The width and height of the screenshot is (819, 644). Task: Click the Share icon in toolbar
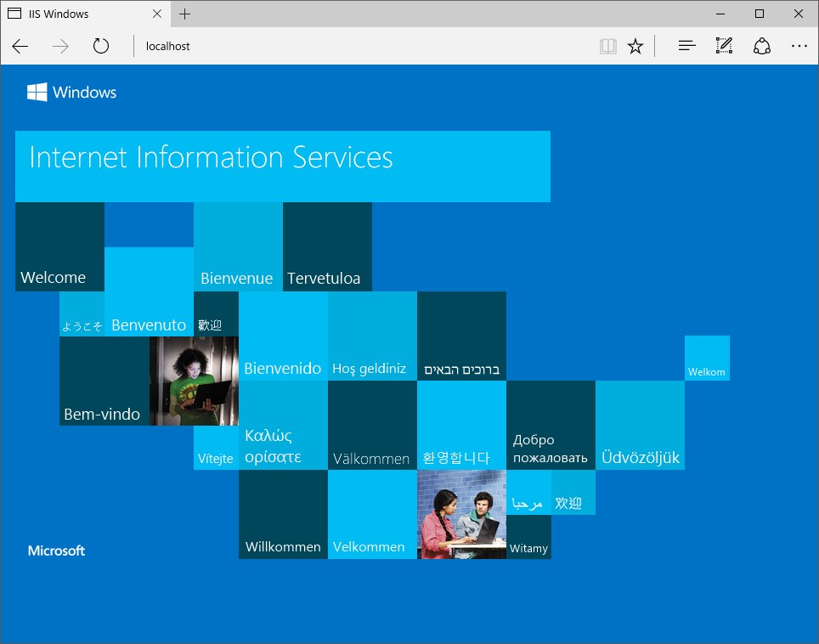pyautogui.click(x=762, y=46)
